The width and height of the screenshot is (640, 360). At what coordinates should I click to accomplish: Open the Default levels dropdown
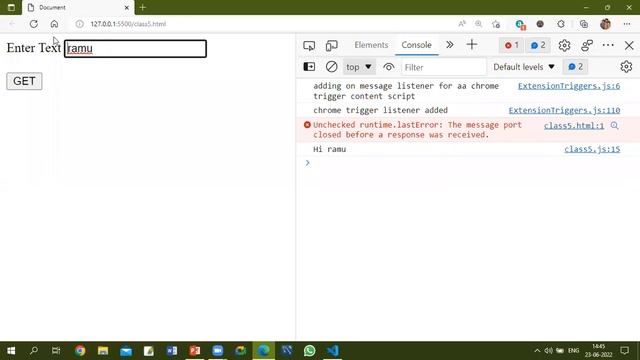pos(524,67)
